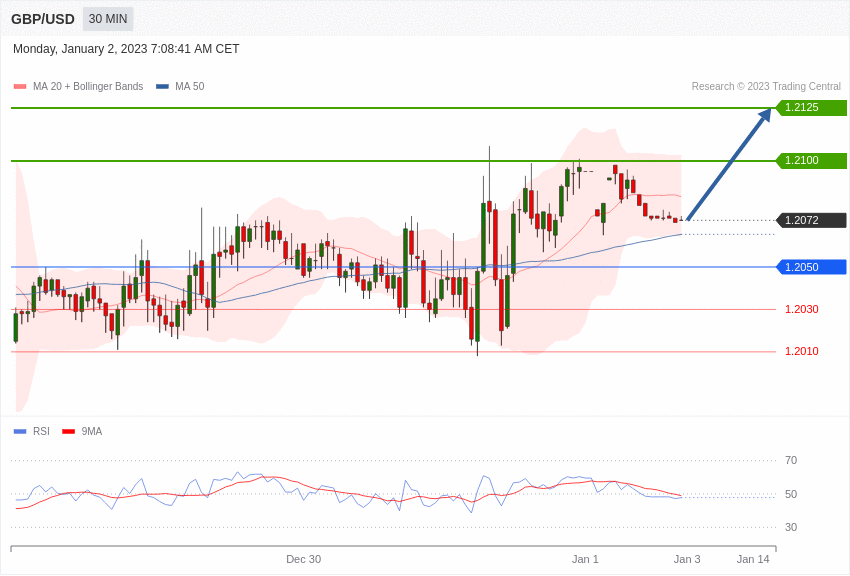Click the MA 50 legend label

coord(190,87)
